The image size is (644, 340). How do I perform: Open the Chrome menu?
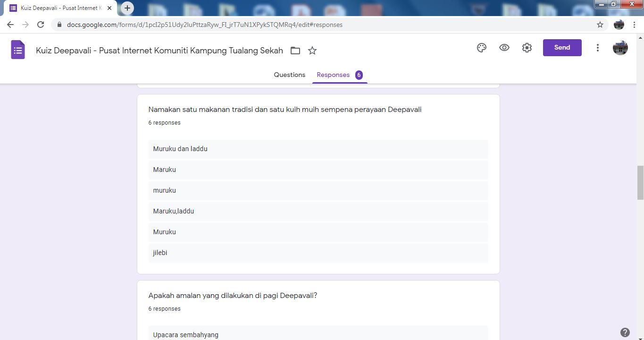(x=635, y=25)
